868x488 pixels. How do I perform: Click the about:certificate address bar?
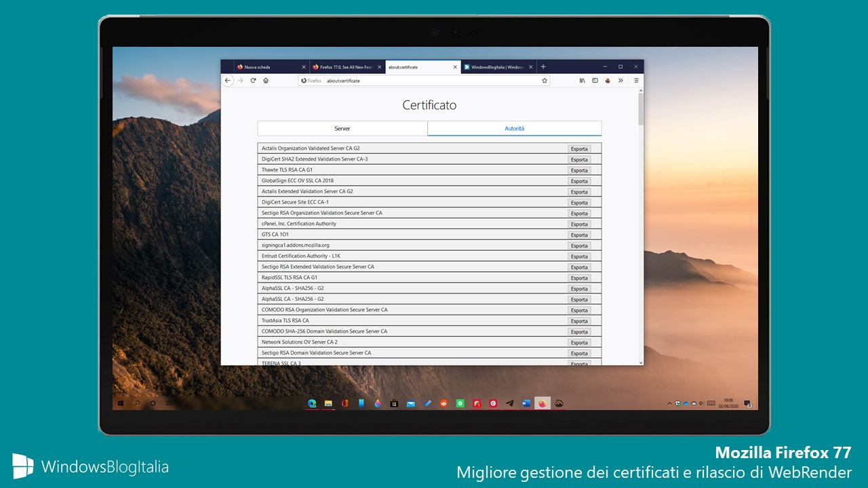(424, 80)
